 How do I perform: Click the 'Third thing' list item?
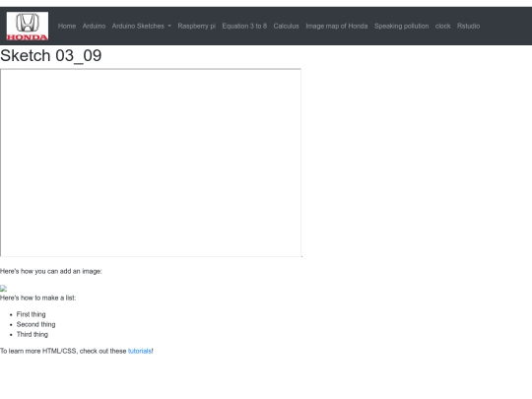33,334
